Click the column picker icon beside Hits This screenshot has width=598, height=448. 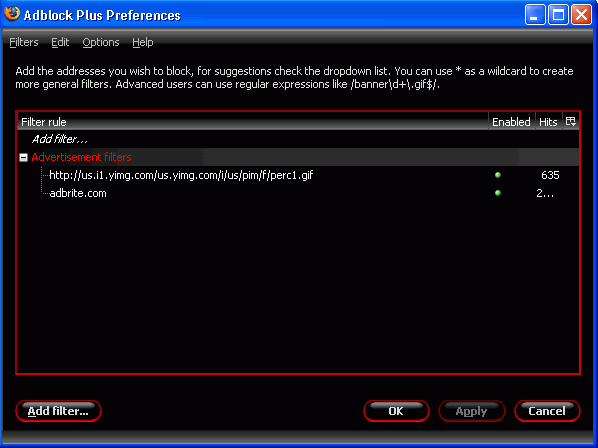click(571, 122)
